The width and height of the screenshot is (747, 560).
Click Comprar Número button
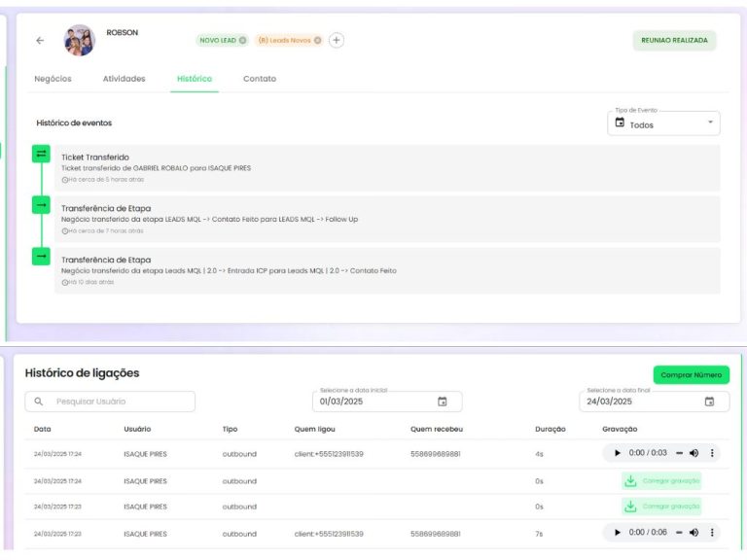click(691, 375)
